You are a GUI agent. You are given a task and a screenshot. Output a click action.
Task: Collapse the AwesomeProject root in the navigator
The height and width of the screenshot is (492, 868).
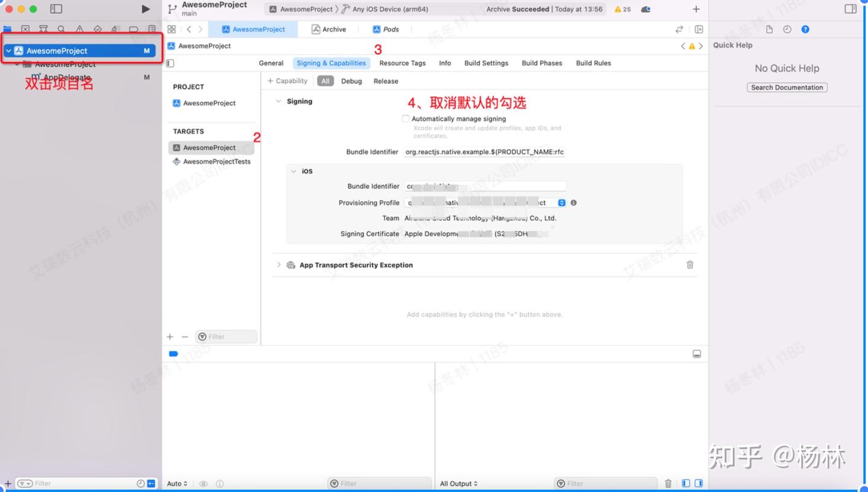pyautogui.click(x=8, y=51)
